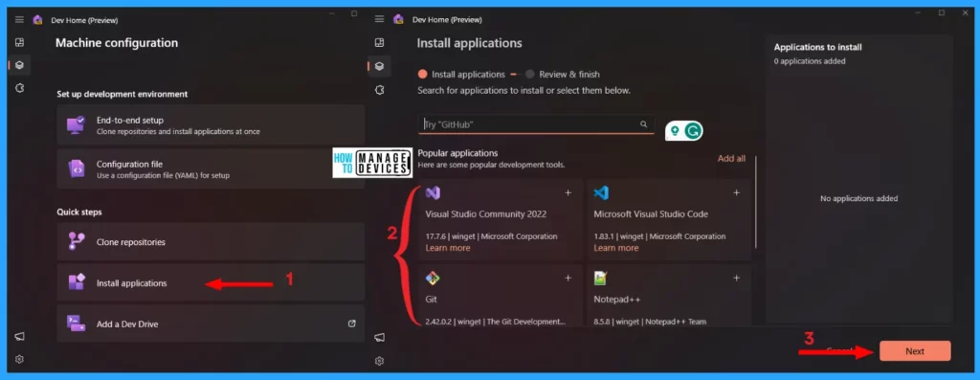The width and height of the screenshot is (980, 380).
Task: Open hamburger menu in Machine configuration window
Action: 19,20
